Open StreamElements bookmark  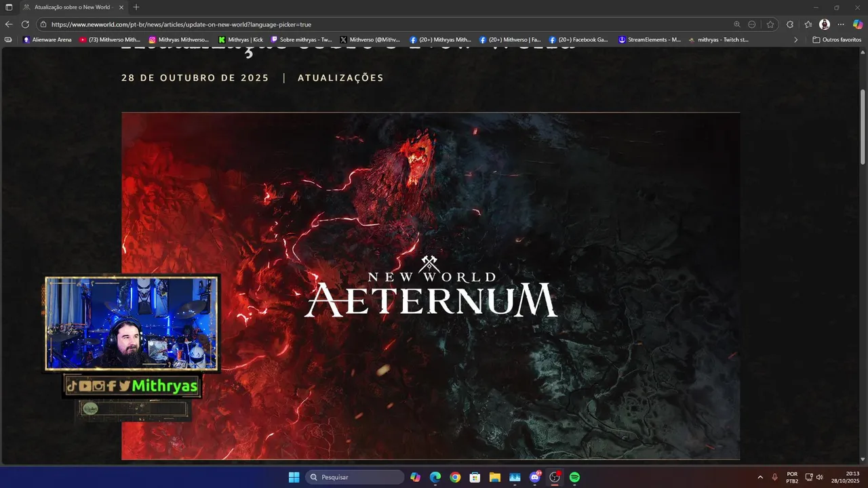650,40
